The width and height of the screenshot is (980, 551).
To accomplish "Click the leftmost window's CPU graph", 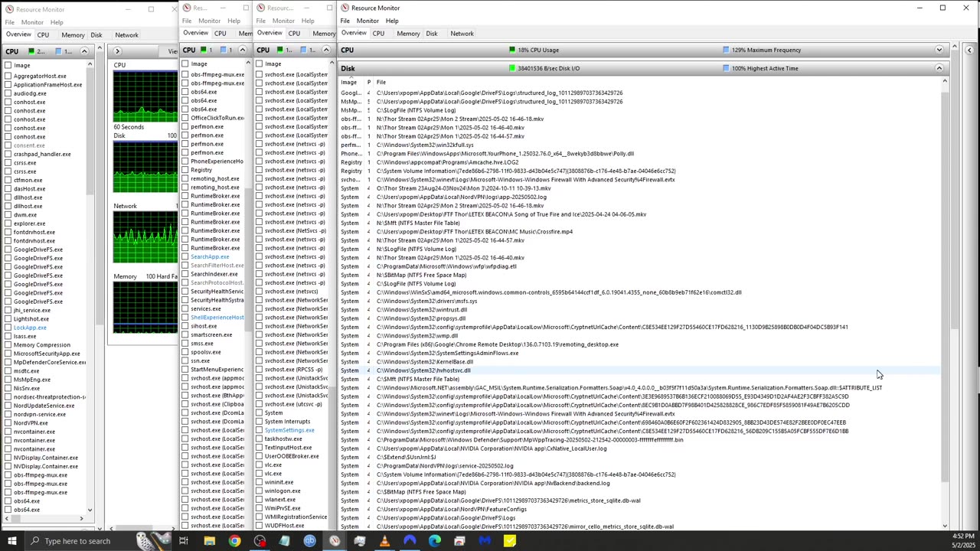I will [x=145, y=95].
